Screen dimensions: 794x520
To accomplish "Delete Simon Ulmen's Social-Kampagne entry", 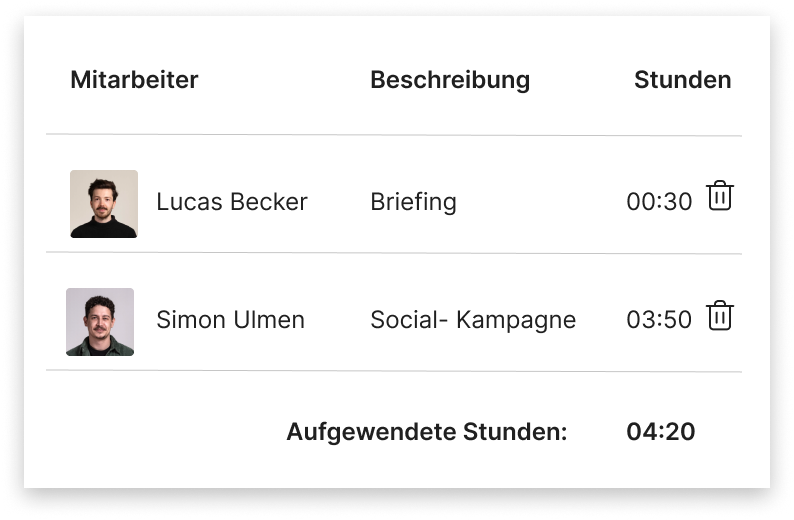I will (x=720, y=316).
